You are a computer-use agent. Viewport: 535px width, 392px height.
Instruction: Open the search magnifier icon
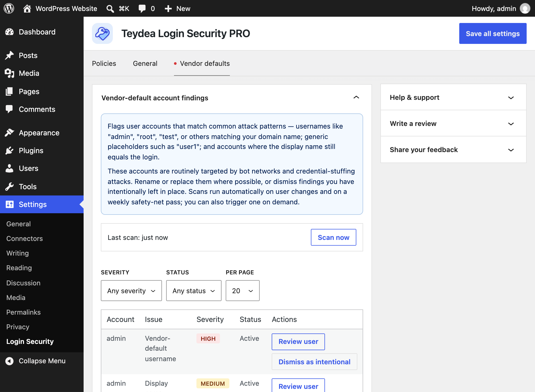110,9
